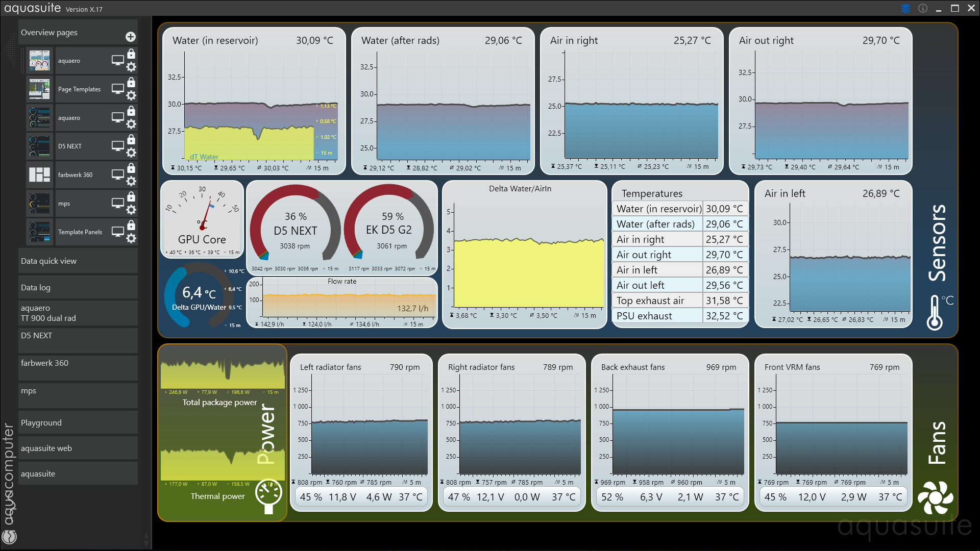Click desktop monitor icon for mps page
Viewport: 980px width, 551px height.
click(x=118, y=203)
